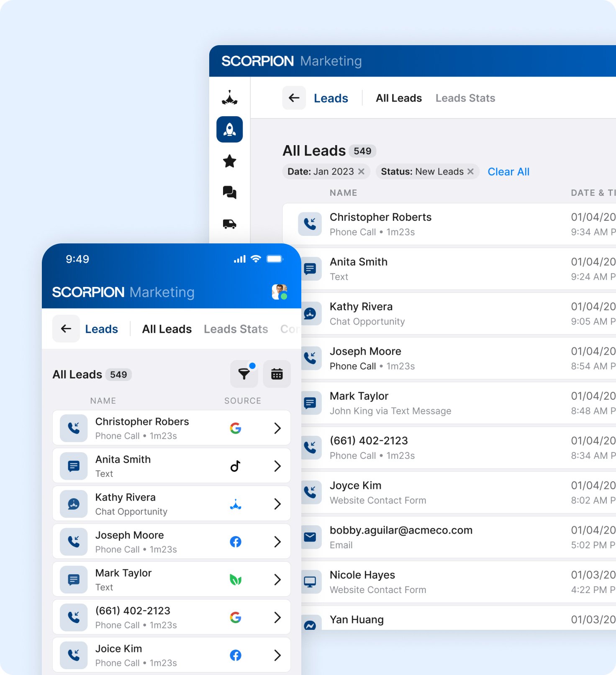Tap the mobile Leads breadcrumb link
The image size is (616, 675).
pyautogui.click(x=102, y=329)
